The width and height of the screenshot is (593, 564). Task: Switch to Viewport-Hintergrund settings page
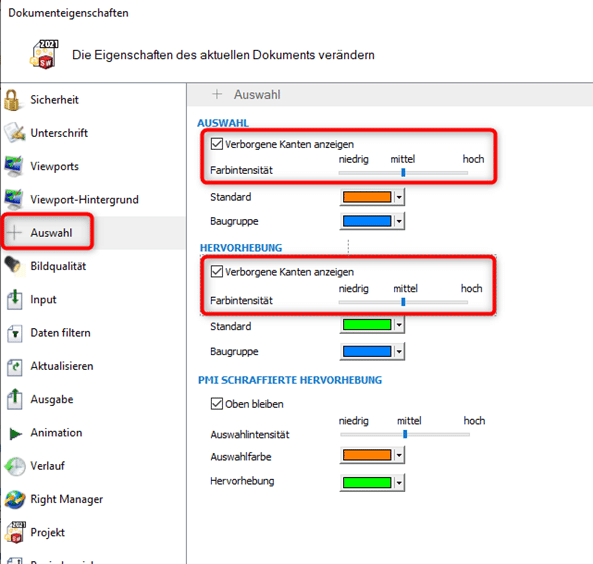click(x=84, y=199)
